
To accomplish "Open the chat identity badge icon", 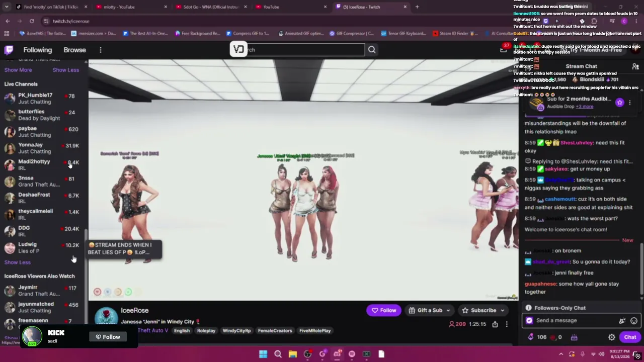I will (x=529, y=320).
